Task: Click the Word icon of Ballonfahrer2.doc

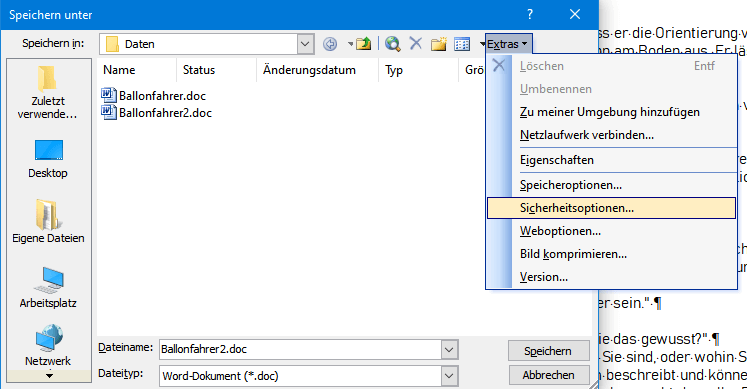Action: 109,112
